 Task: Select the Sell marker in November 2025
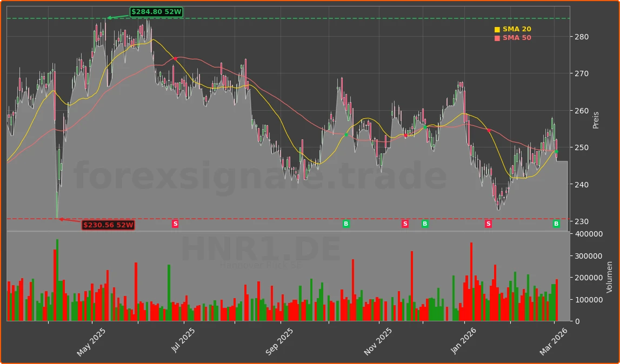click(405, 224)
